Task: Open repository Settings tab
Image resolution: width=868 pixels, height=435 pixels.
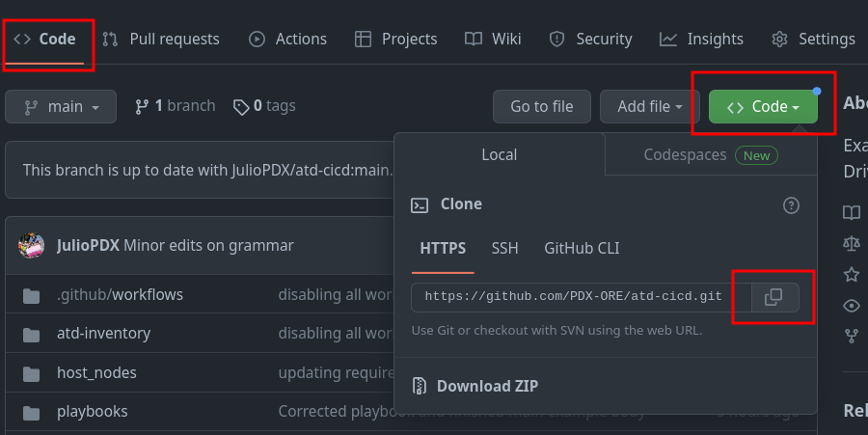Action: [x=813, y=40]
